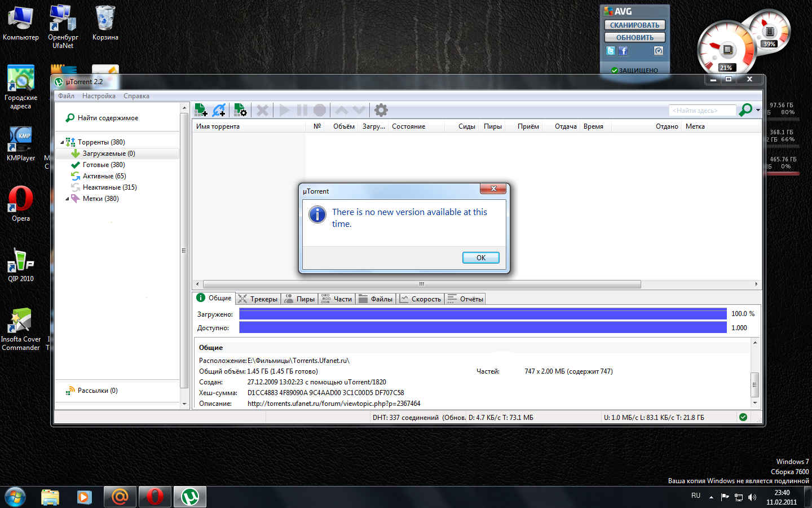Viewport: 812px width, 508px height.
Task: Collapse the Торренты (380) tree node
Action: 62,142
